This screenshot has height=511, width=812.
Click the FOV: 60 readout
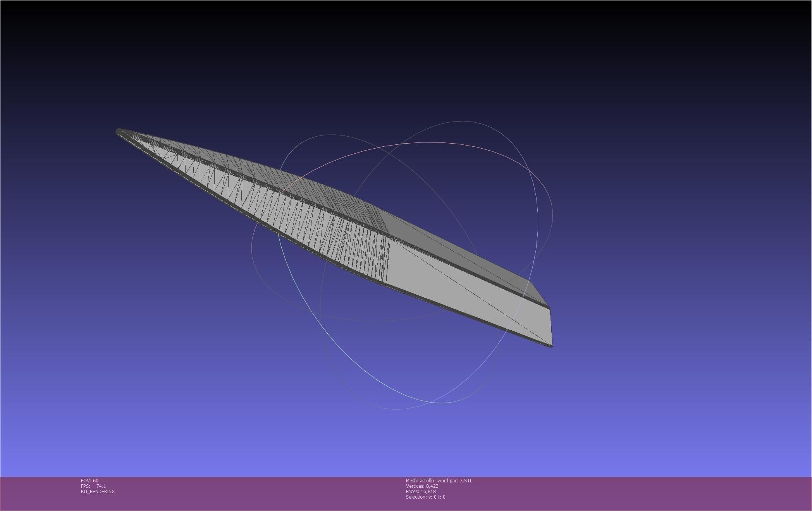click(x=89, y=481)
